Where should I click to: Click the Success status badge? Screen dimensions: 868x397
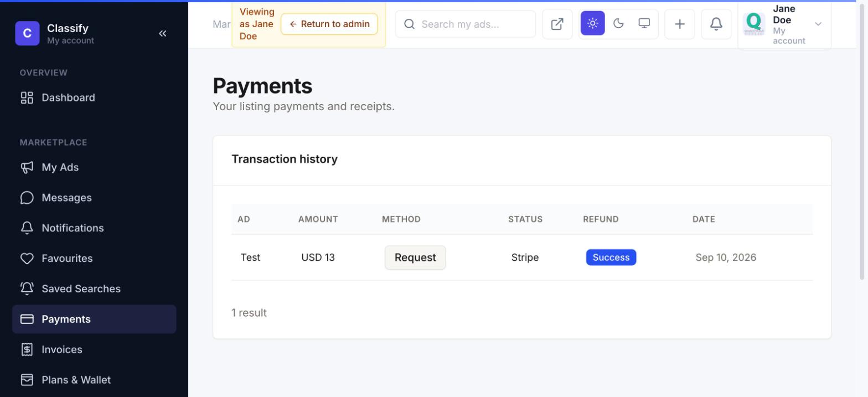tap(611, 257)
